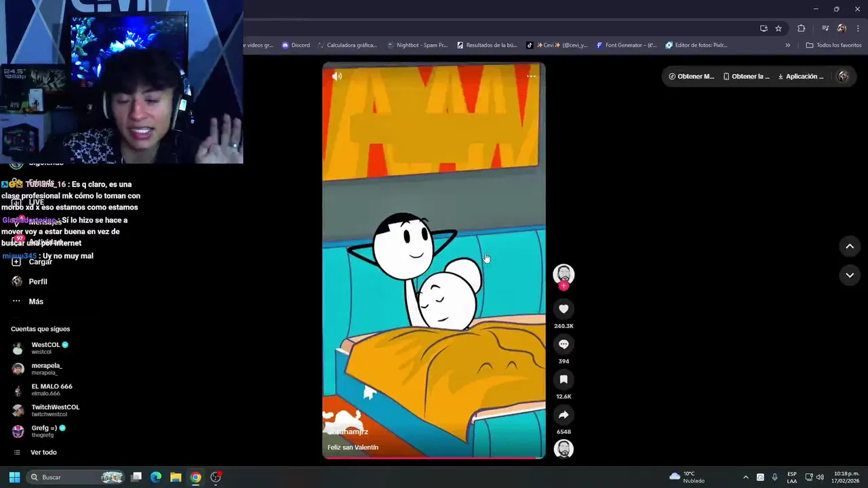Open the Chrome three-dot menu
Screen dimensions: 868x488
pyautogui.click(x=857, y=28)
